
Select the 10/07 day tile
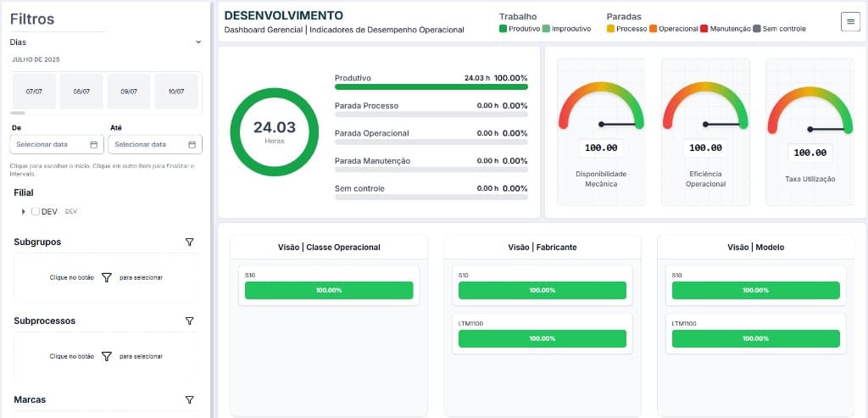[176, 92]
